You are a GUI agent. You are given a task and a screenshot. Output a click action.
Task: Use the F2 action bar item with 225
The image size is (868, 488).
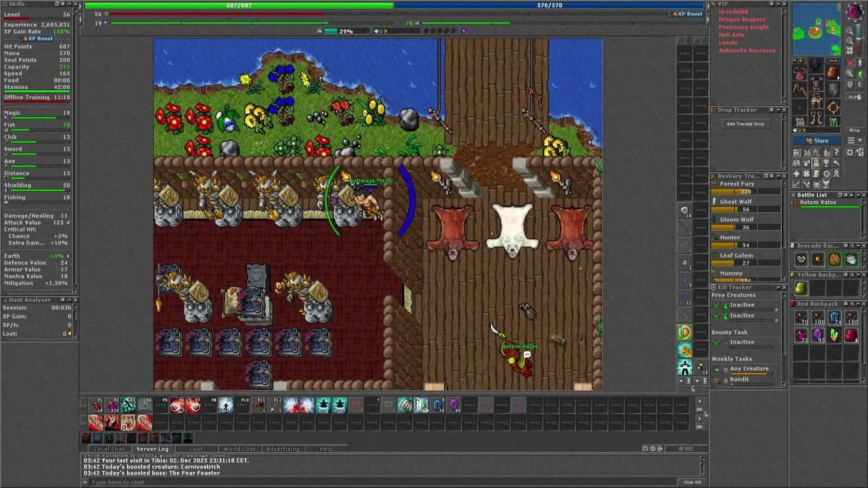coord(112,405)
